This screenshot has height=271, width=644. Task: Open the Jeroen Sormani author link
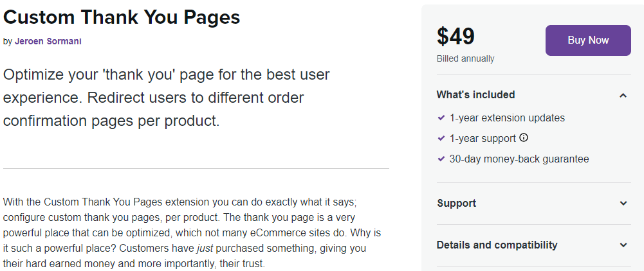[x=48, y=41]
